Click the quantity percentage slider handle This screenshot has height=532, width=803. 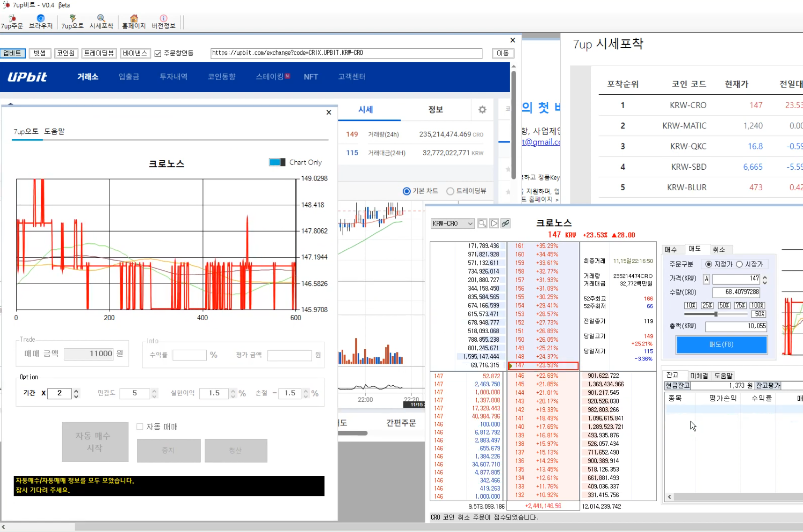(716, 314)
